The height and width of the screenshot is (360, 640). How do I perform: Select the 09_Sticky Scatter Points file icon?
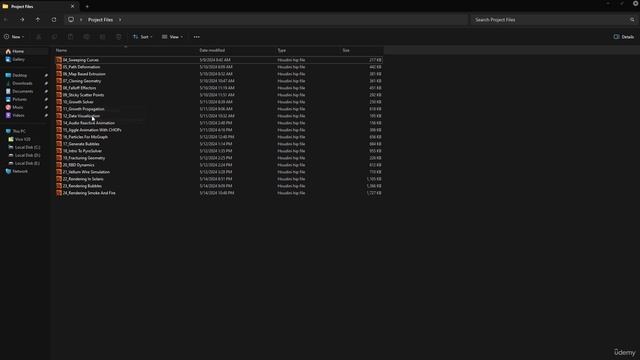coord(59,95)
